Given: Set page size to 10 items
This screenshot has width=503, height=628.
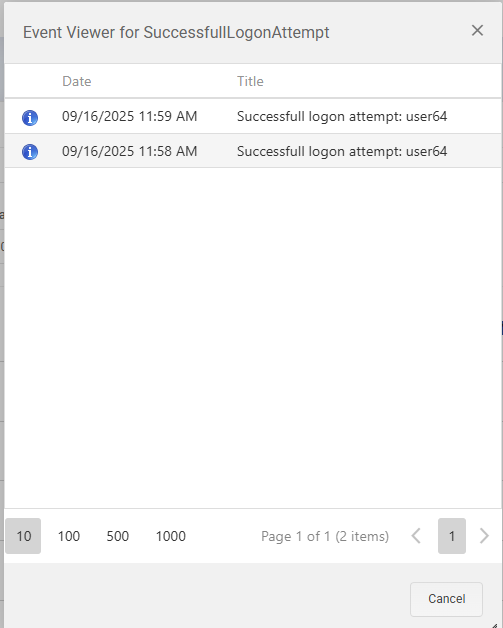Looking at the screenshot, I should [23, 536].
